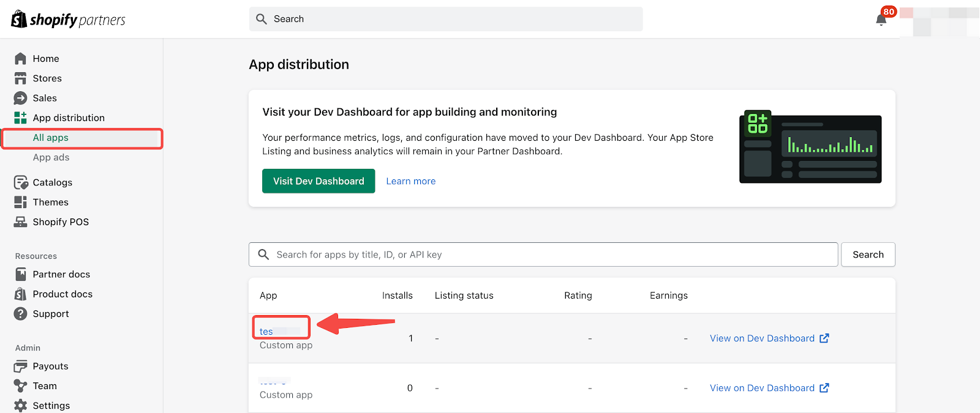Click the Search button beside apps field
980x413 pixels.
point(867,255)
